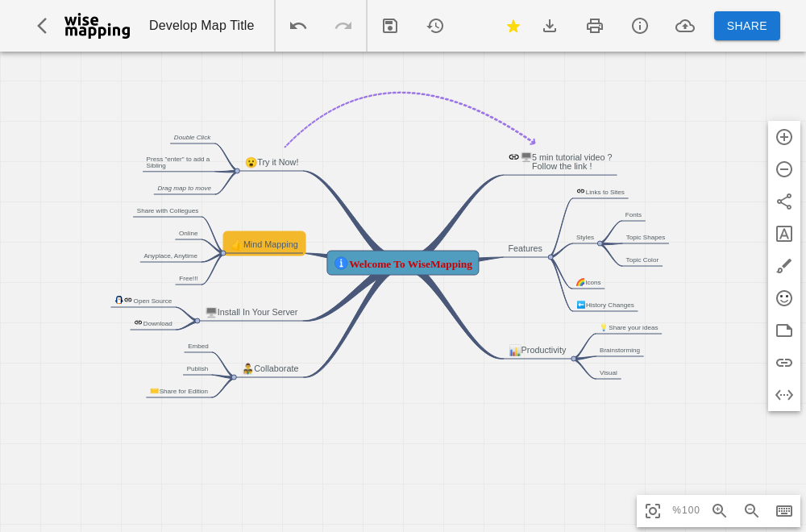Undo the last action
Image resolution: width=806 pixels, height=532 pixels.
pyautogui.click(x=298, y=26)
